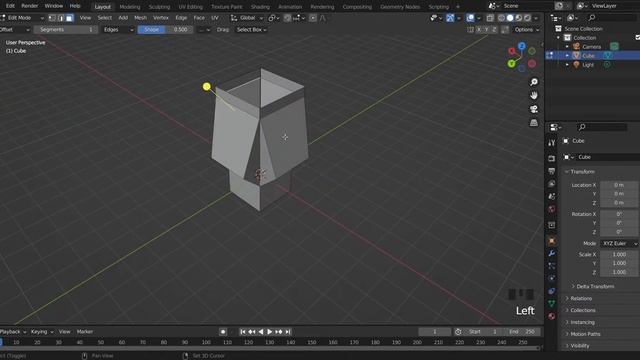The width and height of the screenshot is (640, 360).
Task: Open the Options dropdown
Action: (526, 30)
